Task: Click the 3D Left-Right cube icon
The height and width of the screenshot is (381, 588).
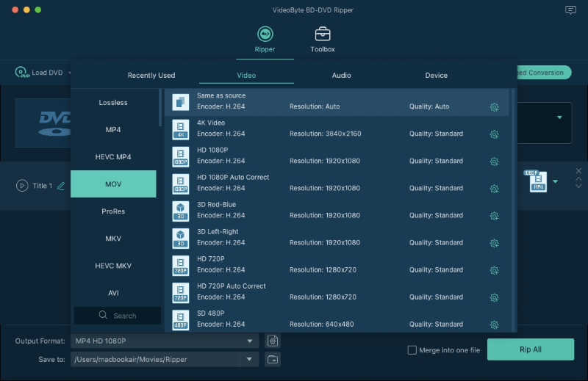Action: coord(180,239)
